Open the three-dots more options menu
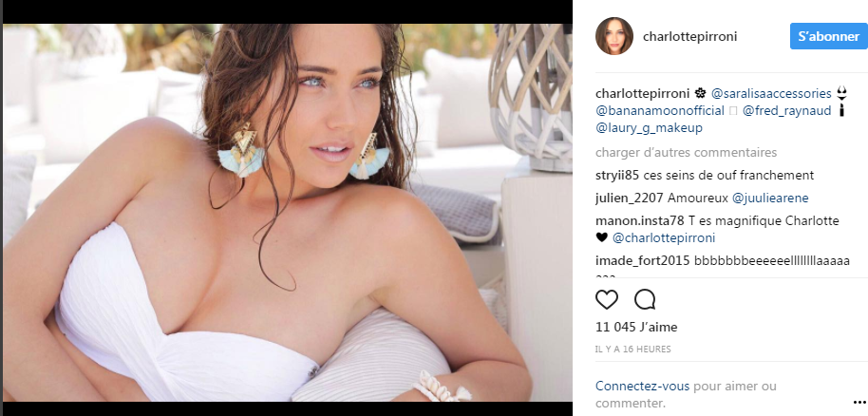This screenshot has width=868, height=416. tap(859, 403)
